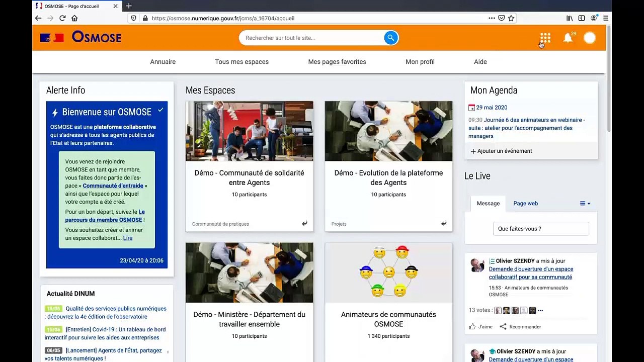Open browser home page icon
Screen dimensions: 644x362
[x=74, y=18]
